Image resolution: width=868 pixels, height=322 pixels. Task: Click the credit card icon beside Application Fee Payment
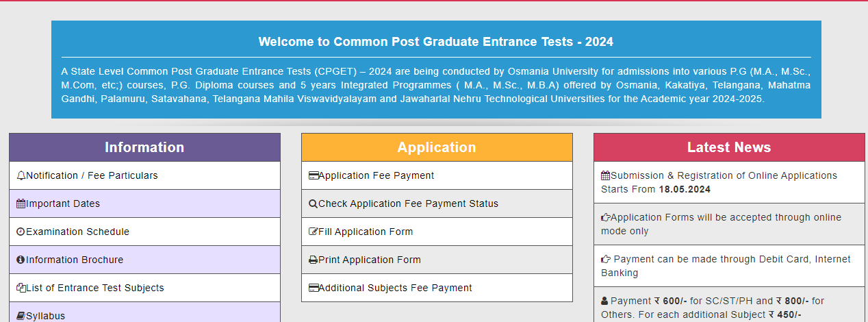pos(314,176)
